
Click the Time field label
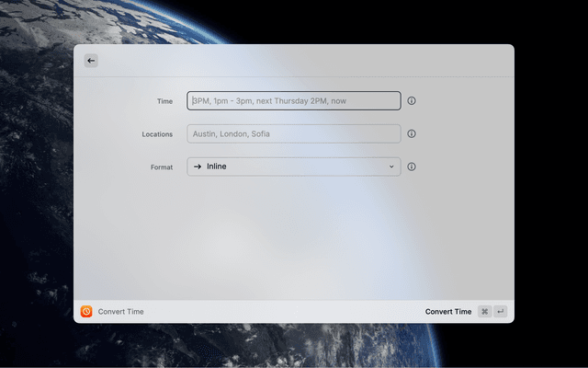pos(164,101)
